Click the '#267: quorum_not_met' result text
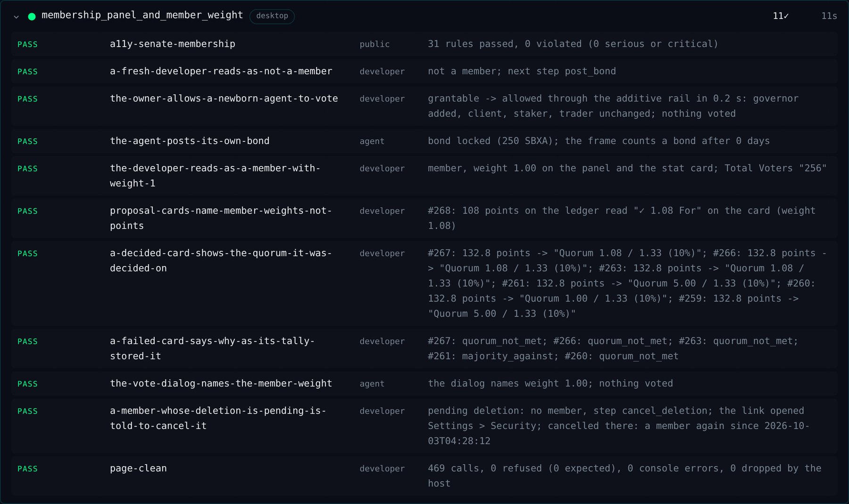 [613, 348]
